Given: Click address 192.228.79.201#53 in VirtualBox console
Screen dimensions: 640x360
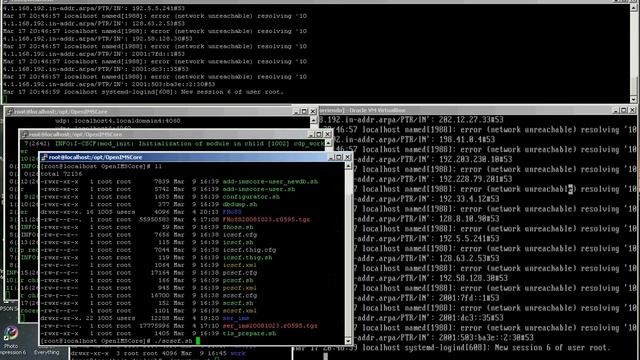Looking at the screenshot, I should click(476, 179).
